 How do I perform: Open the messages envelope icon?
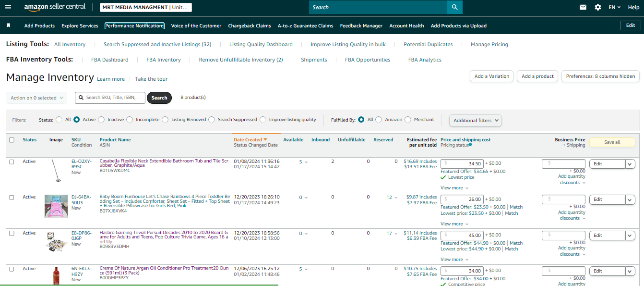(583, 7)
